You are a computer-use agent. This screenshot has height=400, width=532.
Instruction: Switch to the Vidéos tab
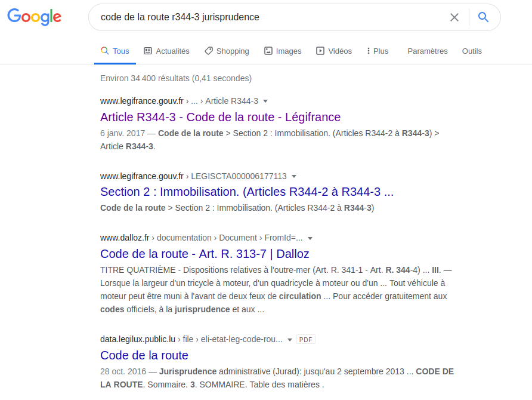(x=334, y=51)
